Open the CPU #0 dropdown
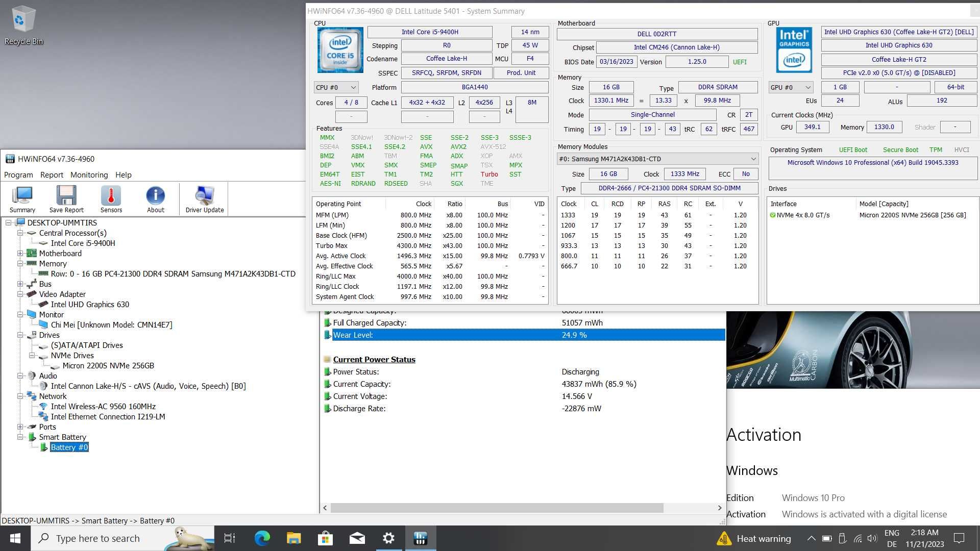The width and height of the screenshot is (980, 551). click(336, 88)
